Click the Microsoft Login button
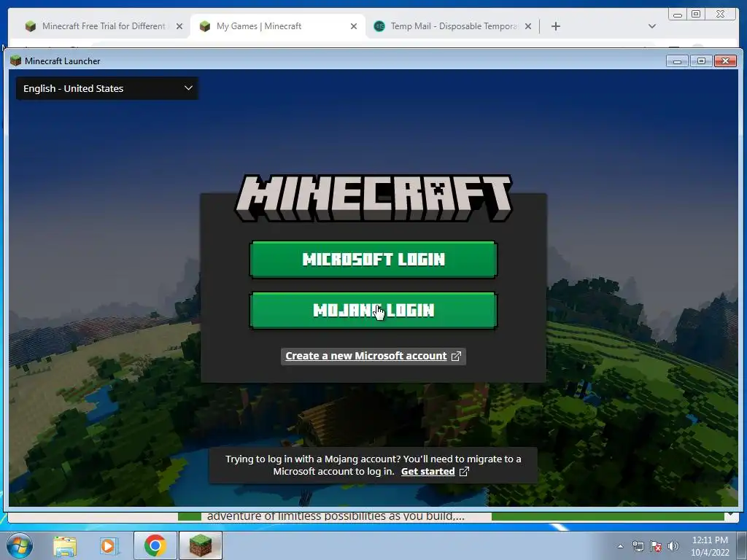Viewport: 747px width, 560px height. pyautogui.click(x=373, y=260)
